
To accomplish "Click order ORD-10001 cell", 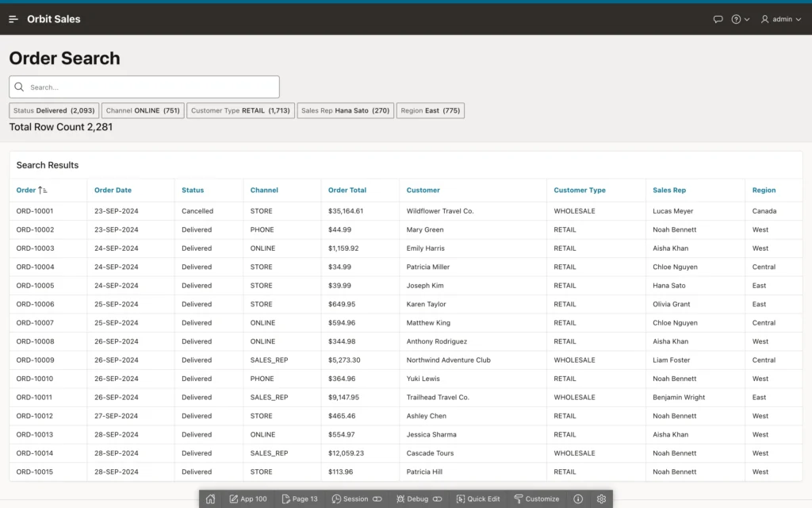I will pos(35,211).
